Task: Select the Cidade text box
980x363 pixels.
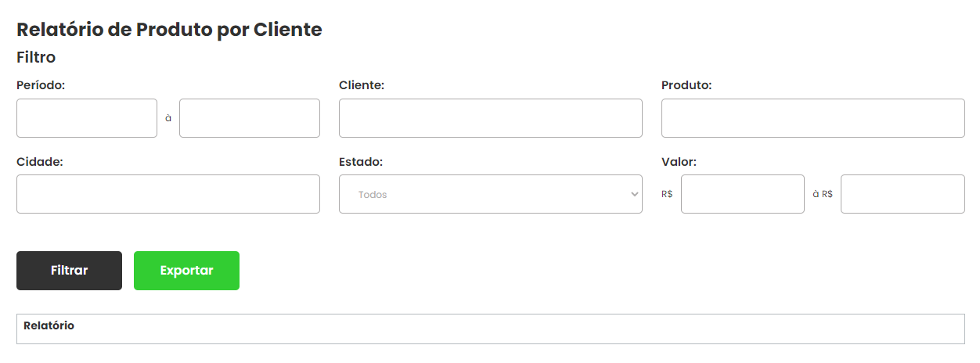Action: [168, 194]
